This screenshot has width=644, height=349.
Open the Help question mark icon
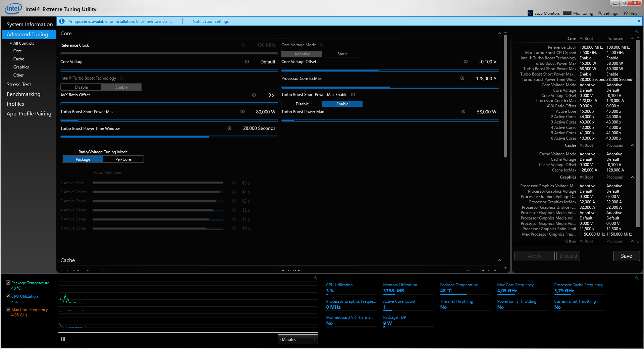click(x=626, y=13)
